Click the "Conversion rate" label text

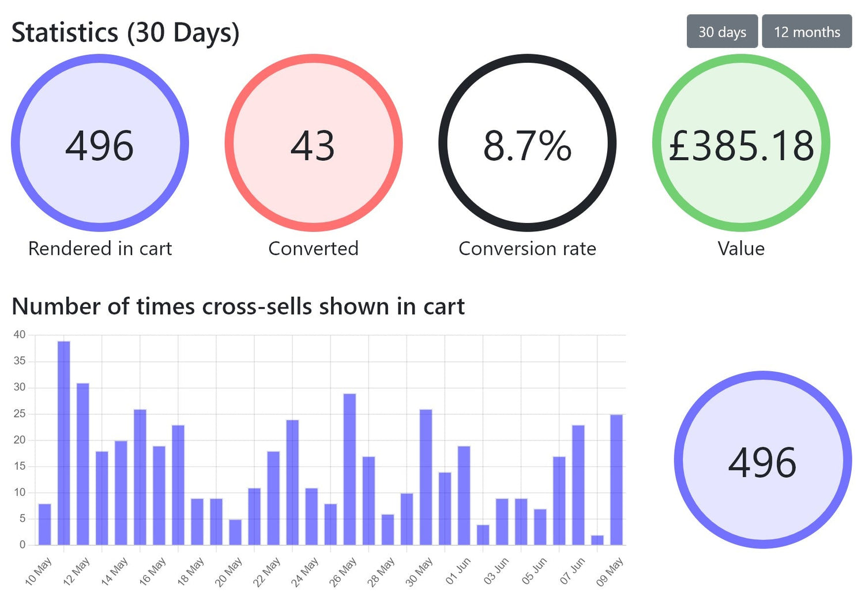tap(527, 248)
